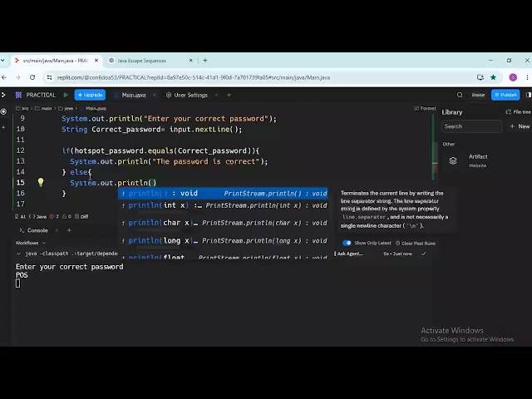The width and height of the screenshot is (532, 399).
Task: Click the main breadcrumb folder
Action: click(43, 108)
